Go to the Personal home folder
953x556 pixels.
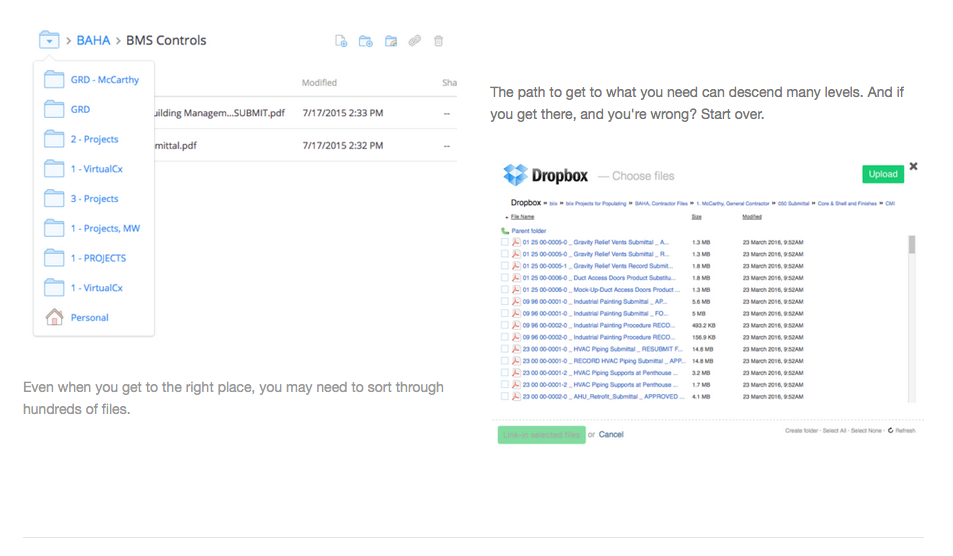[x=89, y=318]
